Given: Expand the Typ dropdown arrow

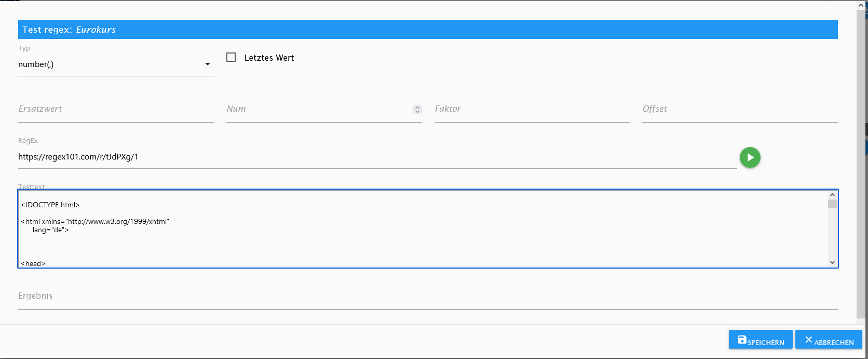Looking at the screenshot, I should click(208, 64).
